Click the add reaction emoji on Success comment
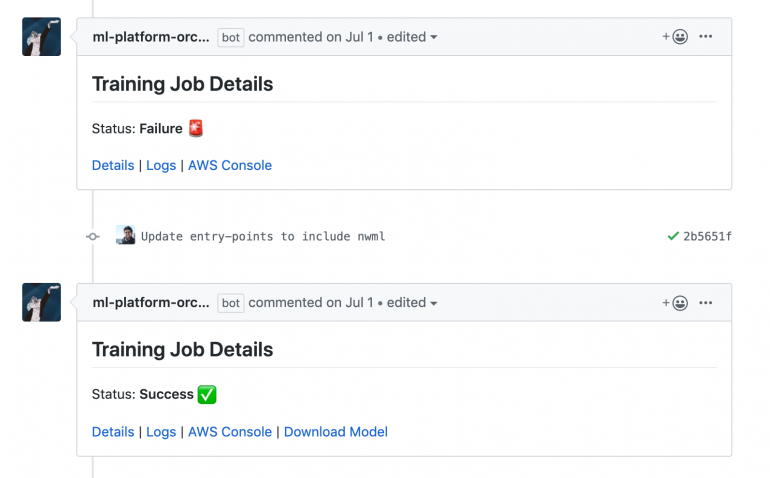Viewport: 770px width, 478px height. 675,303
